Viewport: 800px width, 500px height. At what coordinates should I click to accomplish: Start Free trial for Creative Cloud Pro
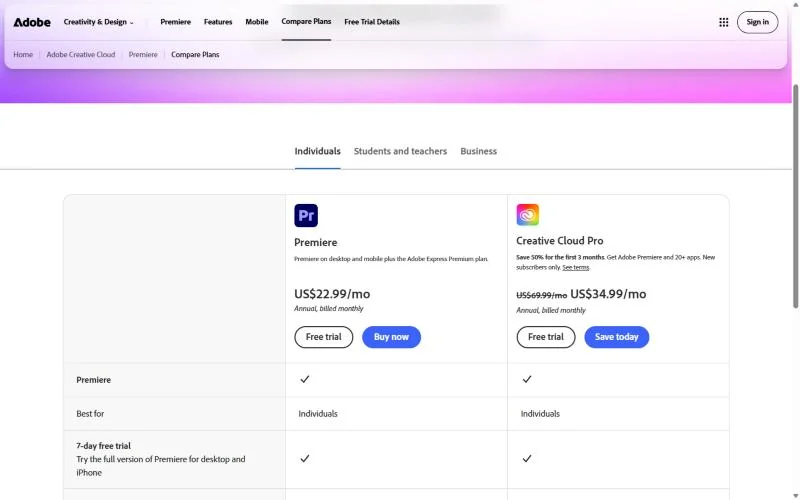click(x=545, y=337)
